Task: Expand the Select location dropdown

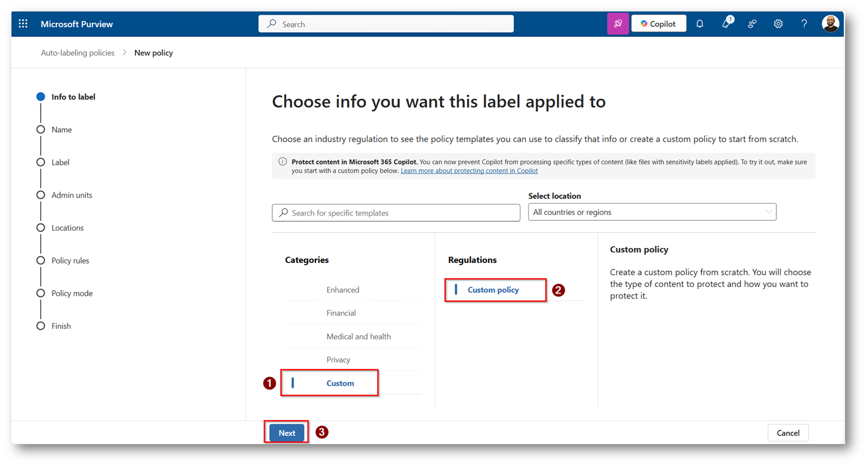Action: click(x=652, y=212)
